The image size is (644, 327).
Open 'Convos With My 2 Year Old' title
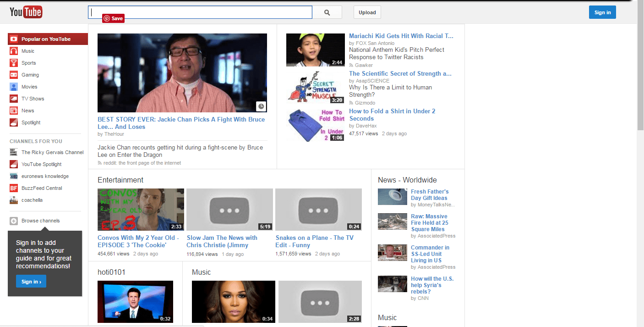click(138, 241)
